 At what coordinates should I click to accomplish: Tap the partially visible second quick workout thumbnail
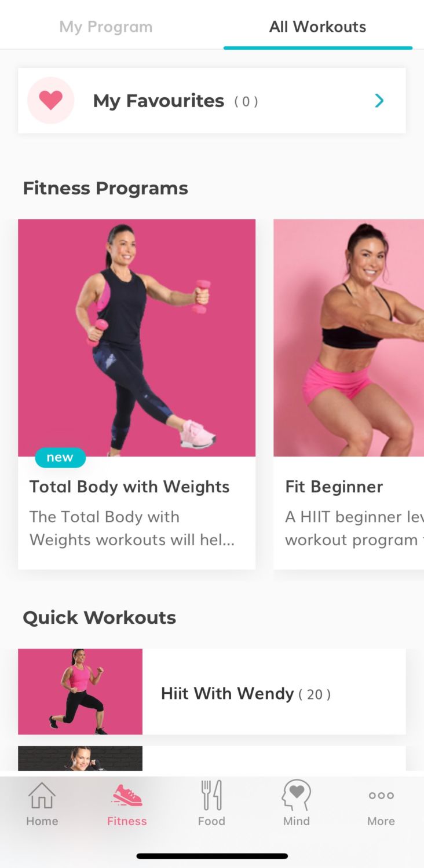tap(80, 758)
